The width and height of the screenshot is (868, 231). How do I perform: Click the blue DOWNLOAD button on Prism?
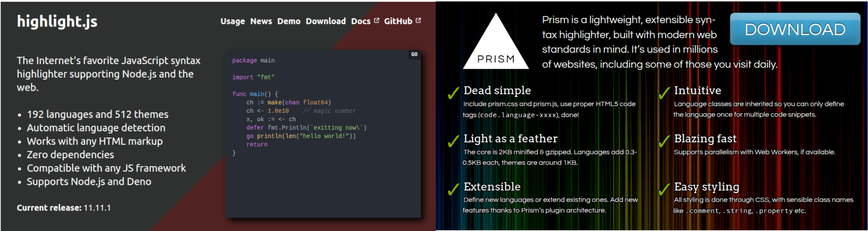pyautogui.click(x=795, y=29)
